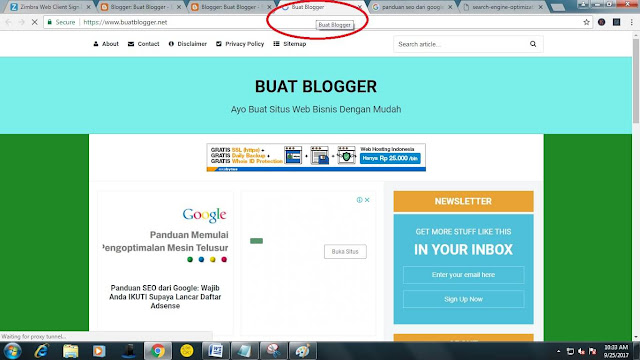Select the panduan seo dan google tab
640x360 pixels.
(x=412, y=7)
